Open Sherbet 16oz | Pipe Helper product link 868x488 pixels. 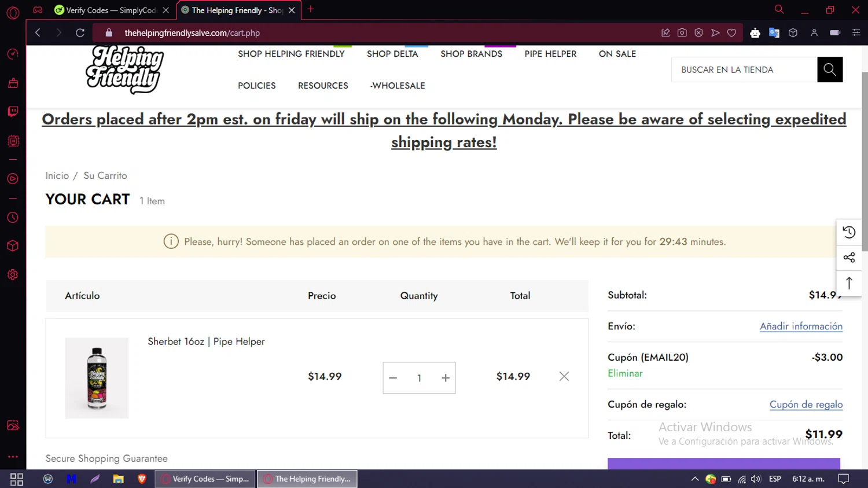(x=206, y=342)
